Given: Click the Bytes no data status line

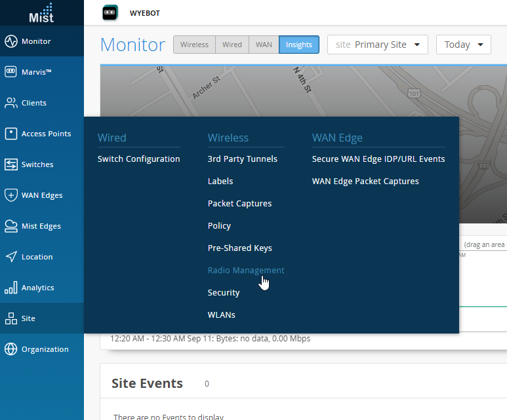Looking at the screenshot, I should [210, 339].
